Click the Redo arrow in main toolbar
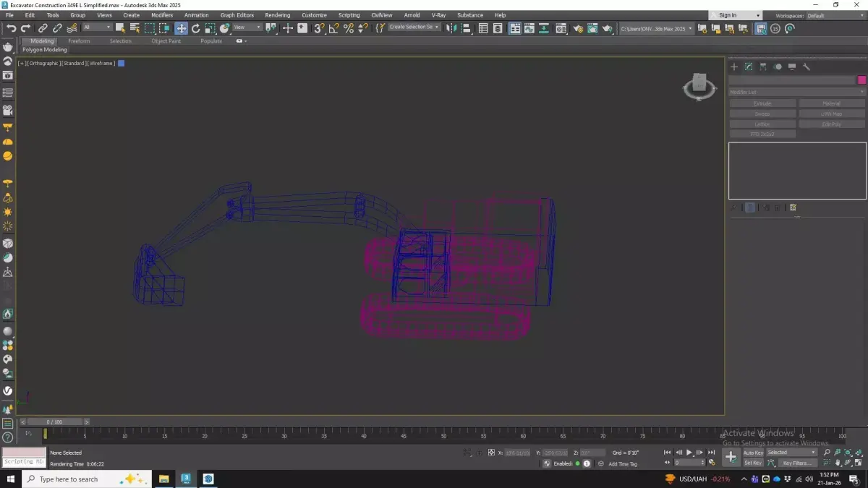Viewport: 868px width, 488px height. point(25,28)
